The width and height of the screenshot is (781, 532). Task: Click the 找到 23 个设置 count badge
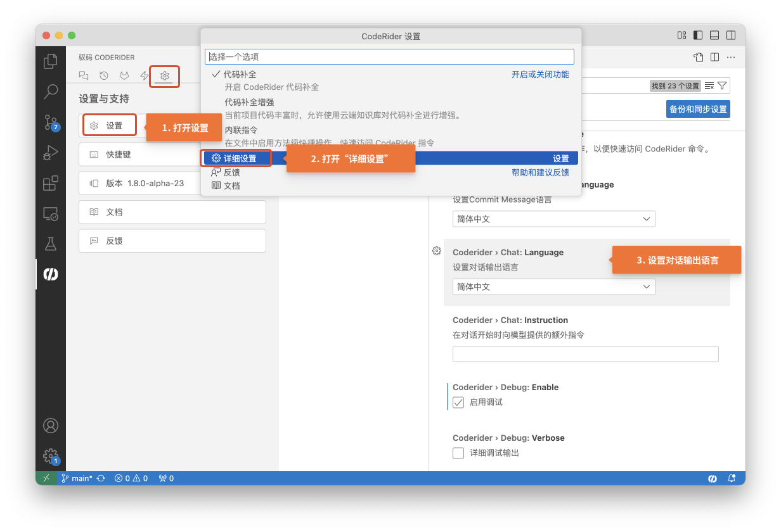(675, 85)
